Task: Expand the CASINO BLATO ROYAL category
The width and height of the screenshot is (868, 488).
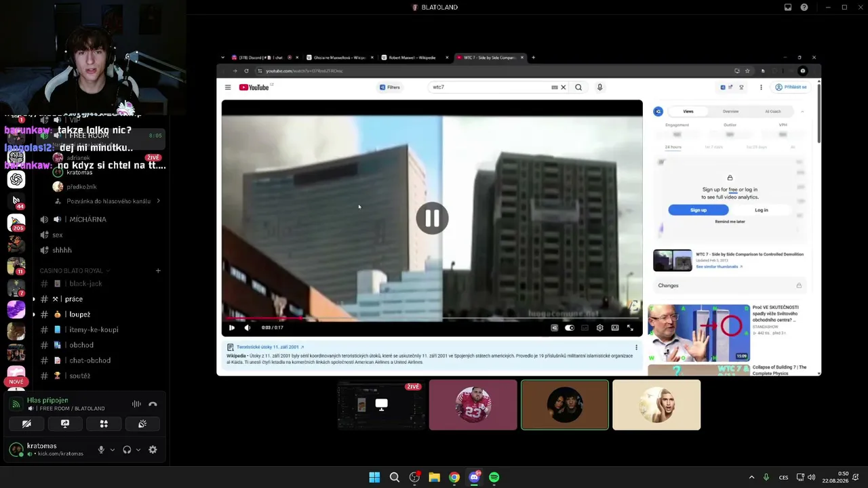Action: click(x=75, y=270)
